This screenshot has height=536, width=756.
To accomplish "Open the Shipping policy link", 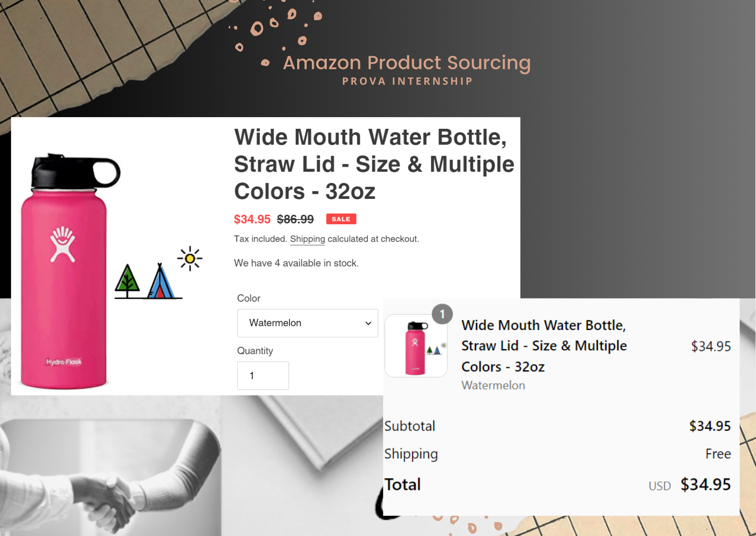I will 308,239.
